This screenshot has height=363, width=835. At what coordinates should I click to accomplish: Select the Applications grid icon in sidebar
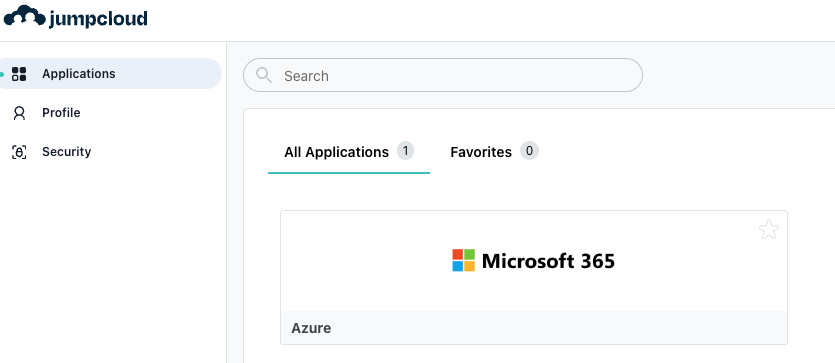point(19,73)
